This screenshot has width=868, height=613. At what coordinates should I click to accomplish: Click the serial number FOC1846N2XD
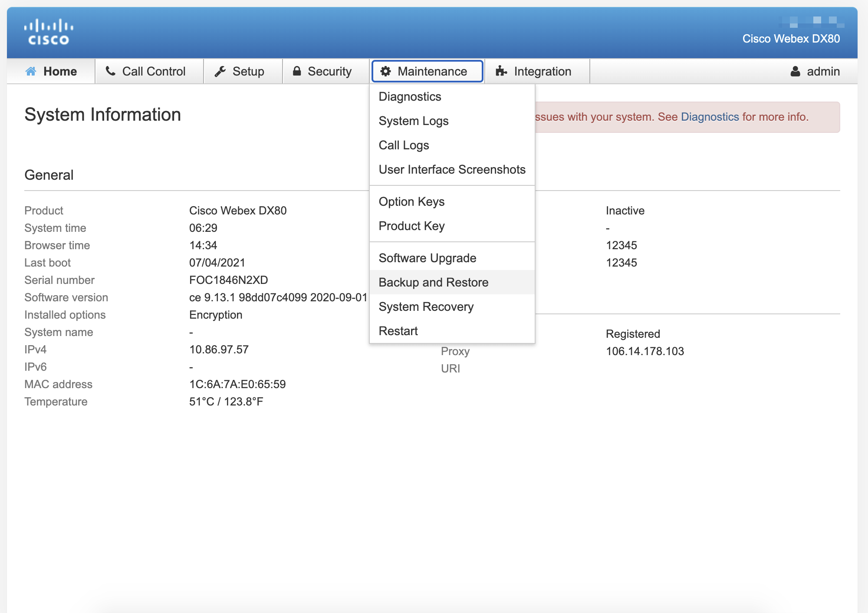point(229,280)
